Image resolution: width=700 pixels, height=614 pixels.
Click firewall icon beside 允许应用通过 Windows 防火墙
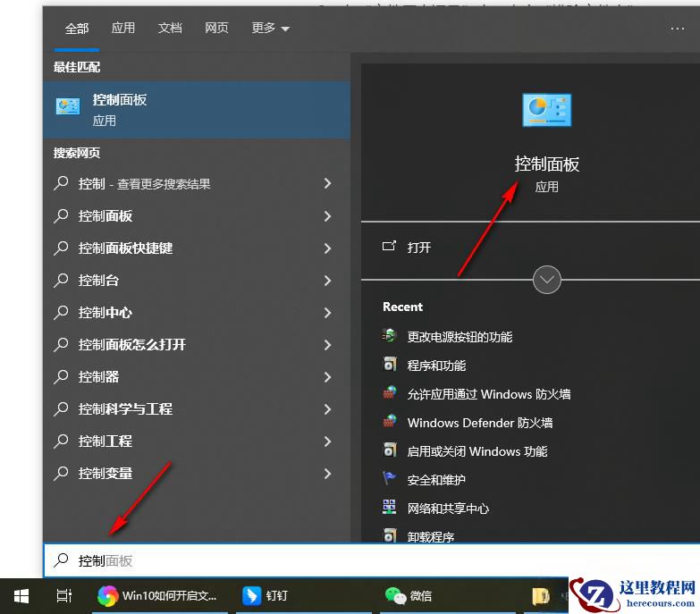point(390,392)
